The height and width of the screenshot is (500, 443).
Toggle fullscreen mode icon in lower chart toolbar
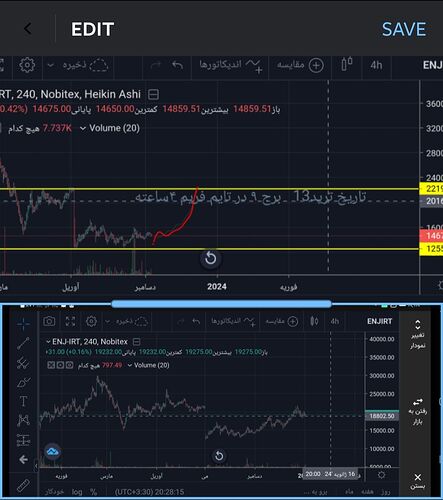click(x=70, y=321)
